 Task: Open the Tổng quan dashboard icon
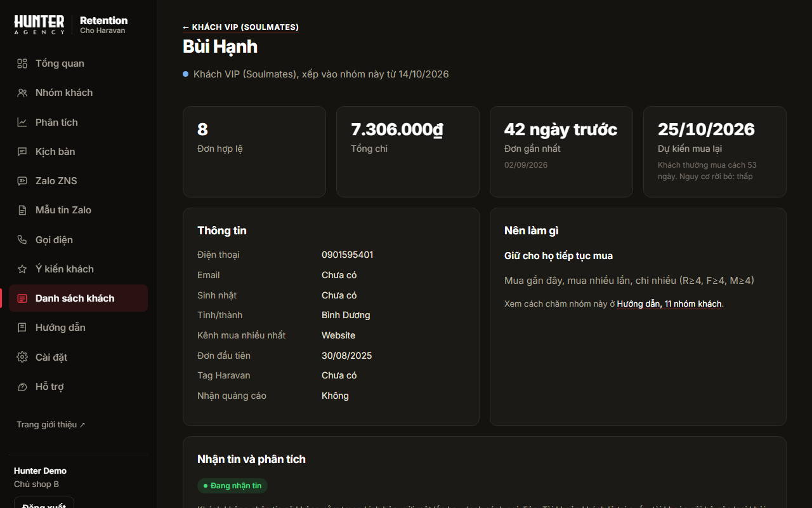click(22, 63)
